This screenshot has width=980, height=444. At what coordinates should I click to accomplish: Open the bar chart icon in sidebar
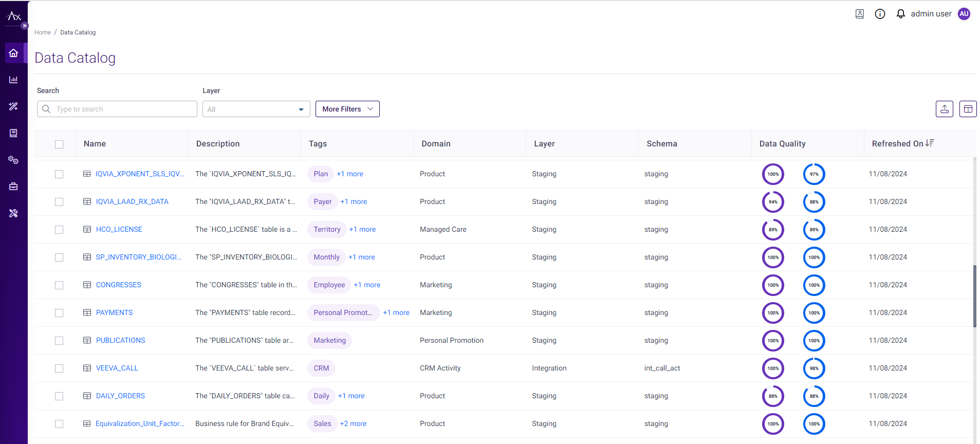click(x=13, y=80)
